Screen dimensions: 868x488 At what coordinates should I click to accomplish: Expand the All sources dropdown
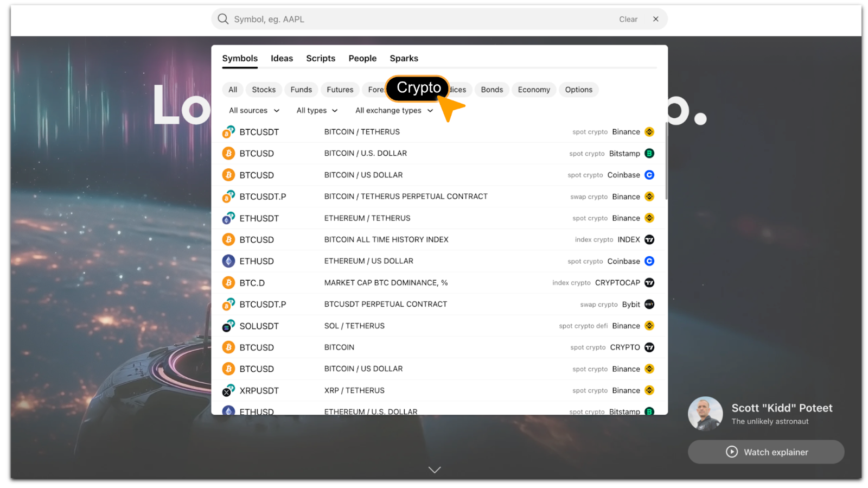(x=254, y=111)
